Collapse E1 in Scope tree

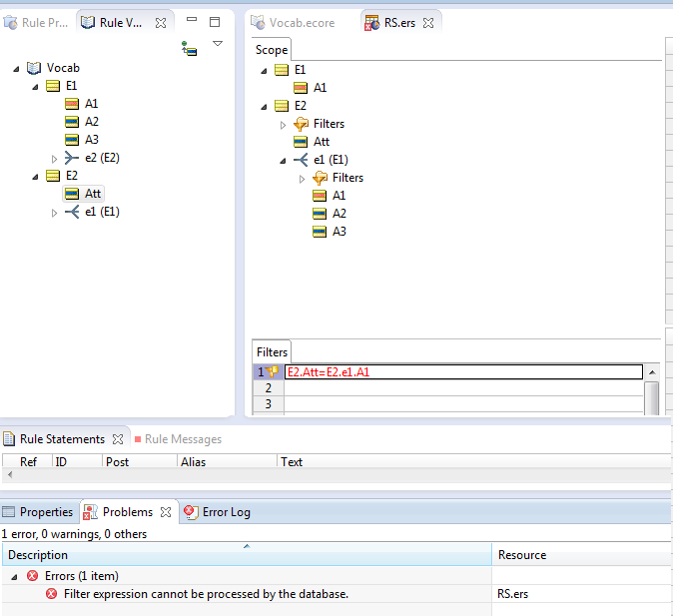[x=264, y=71]
